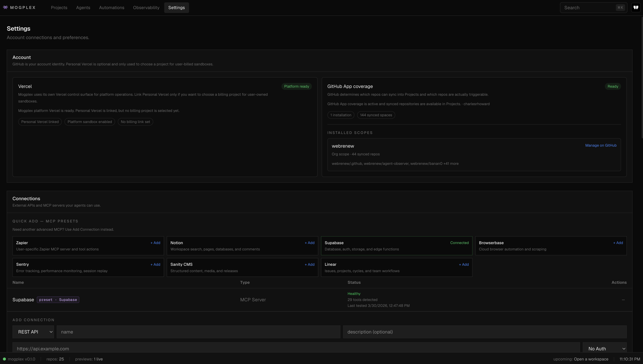Image resolution: width=643 pixels, height=364 pixels.
Task: Click the name input field under Add Connection
Action: [198, 332]
